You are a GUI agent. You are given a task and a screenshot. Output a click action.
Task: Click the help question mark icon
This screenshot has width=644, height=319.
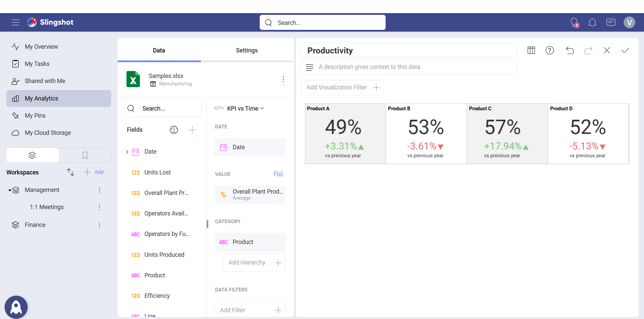tap(550, 50)
